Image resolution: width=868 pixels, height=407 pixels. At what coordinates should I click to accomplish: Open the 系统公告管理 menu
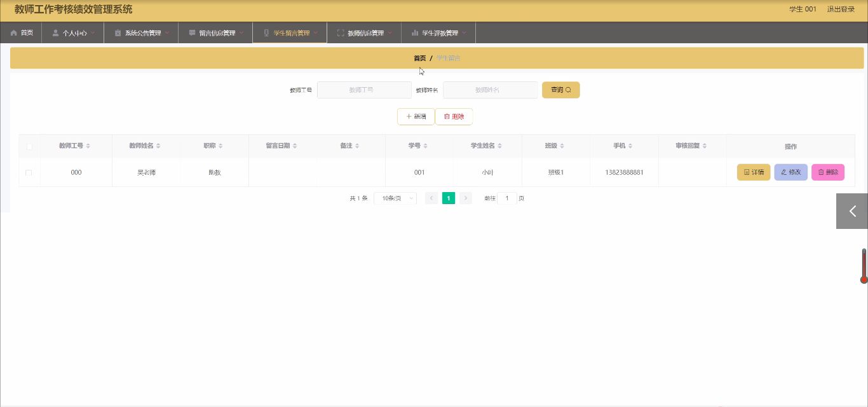tap(141, 32)
